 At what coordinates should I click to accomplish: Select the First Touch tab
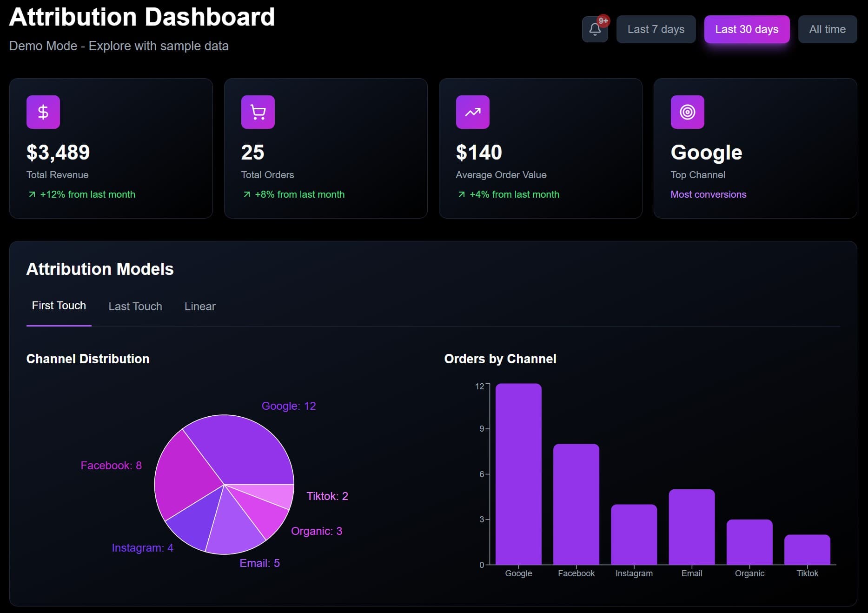point(59,306)
